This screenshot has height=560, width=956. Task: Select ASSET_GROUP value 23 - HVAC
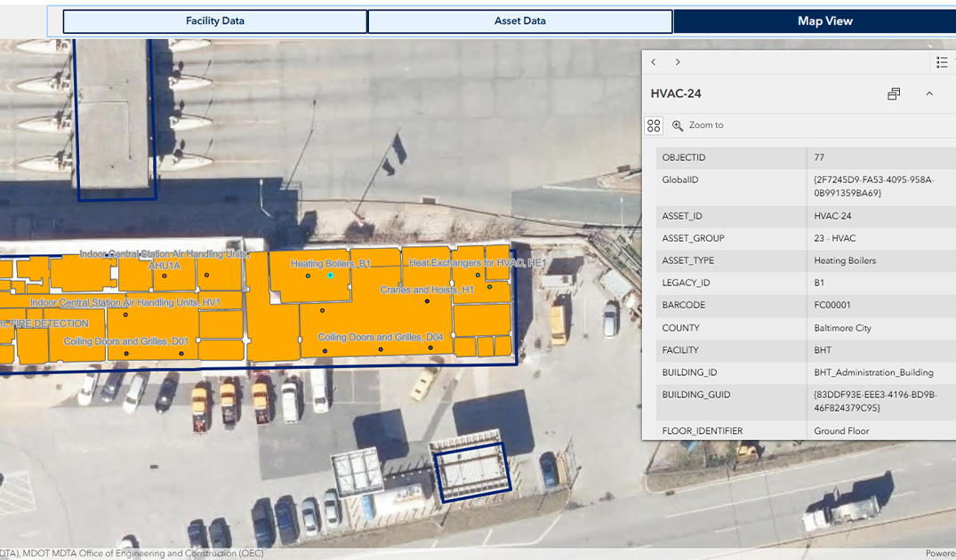pyautogui.click(x=835, y=238)
